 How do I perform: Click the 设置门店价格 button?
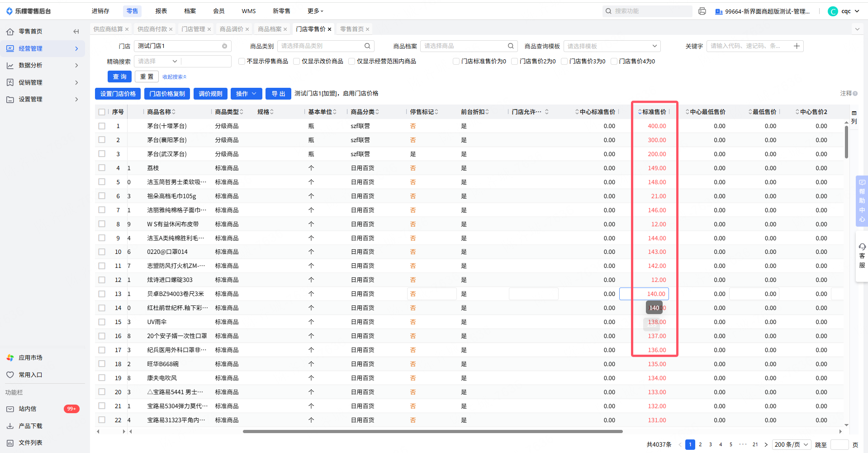click(118, 94)
